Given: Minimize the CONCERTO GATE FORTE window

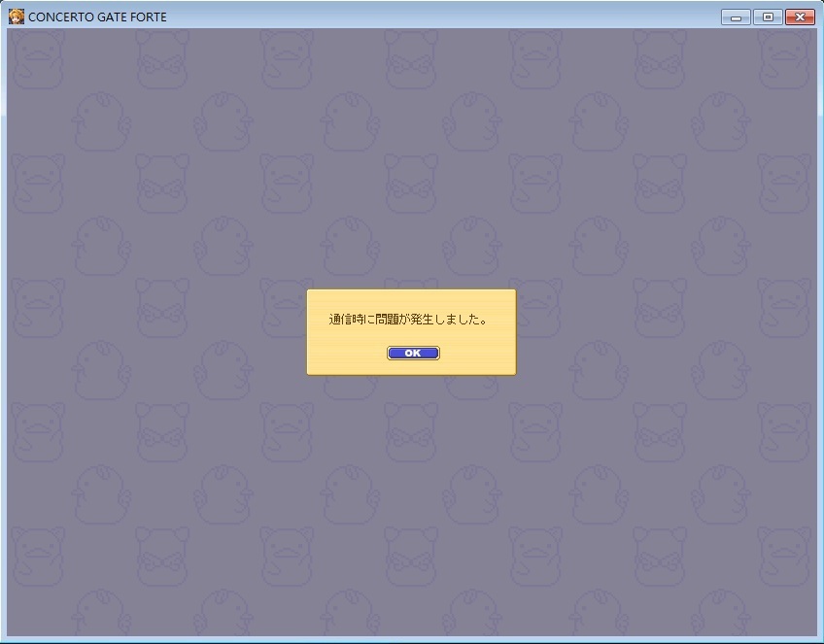Looking at the screenshot, I should click(x=736, y=17).
